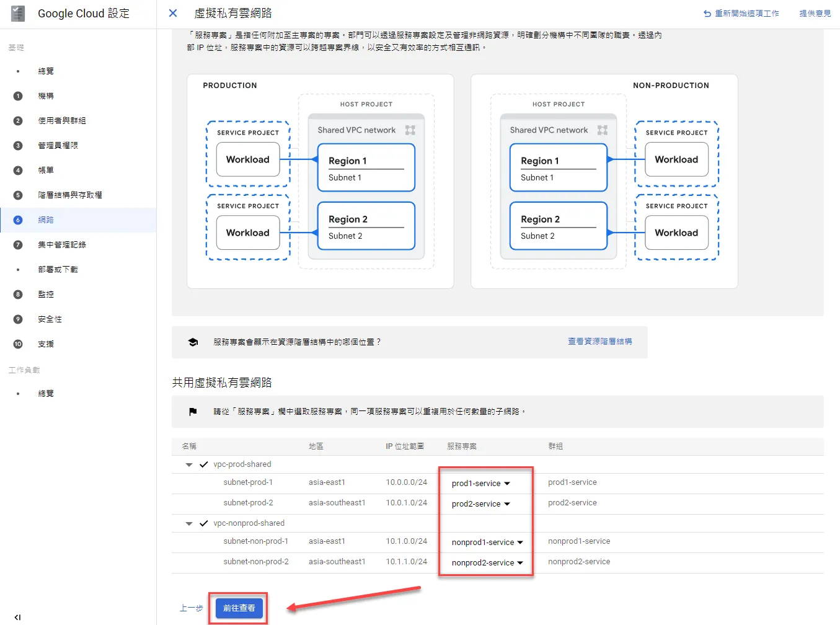Viewport: 840px width, 625px height.
Task: Click group value prod1-service in 群組 column
Action: tap(572, 482)
